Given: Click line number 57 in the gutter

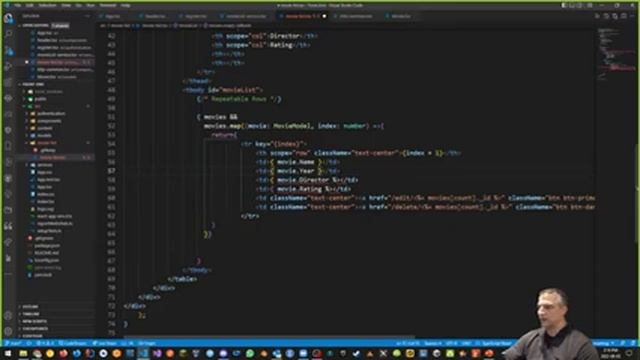Looking at the screenshot, I should pyautogui.click(x=111, y=171).
